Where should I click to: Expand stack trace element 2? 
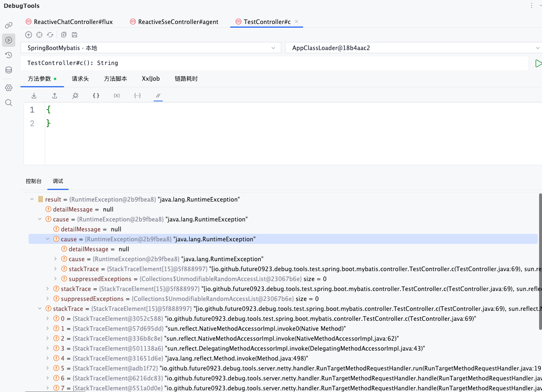[x=48, y=339]
